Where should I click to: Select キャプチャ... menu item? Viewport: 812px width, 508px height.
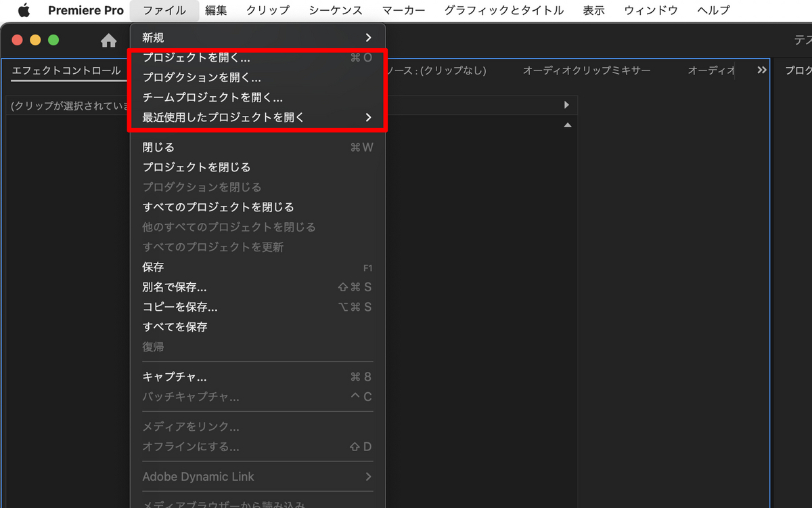[x=257, y=377]
